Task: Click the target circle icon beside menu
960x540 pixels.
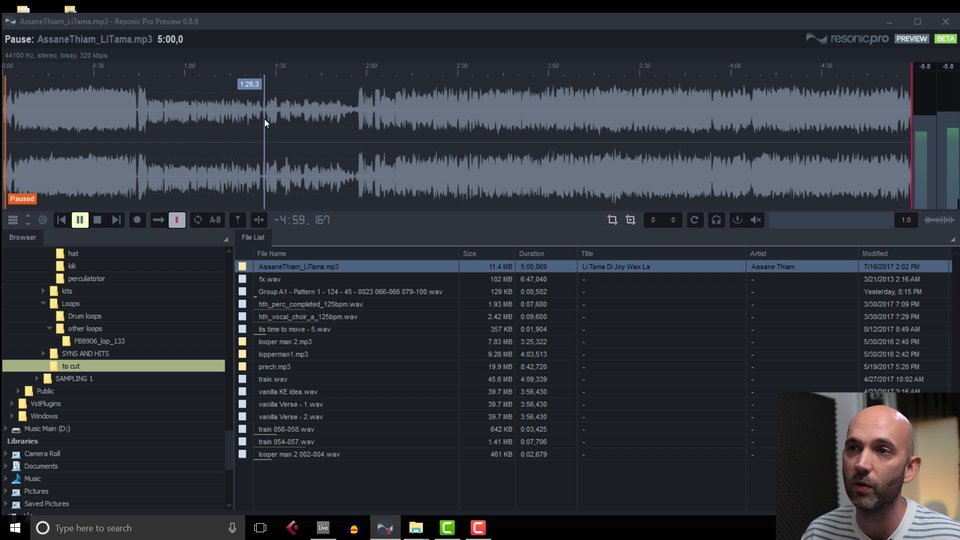Action: (x=42, y=220)
